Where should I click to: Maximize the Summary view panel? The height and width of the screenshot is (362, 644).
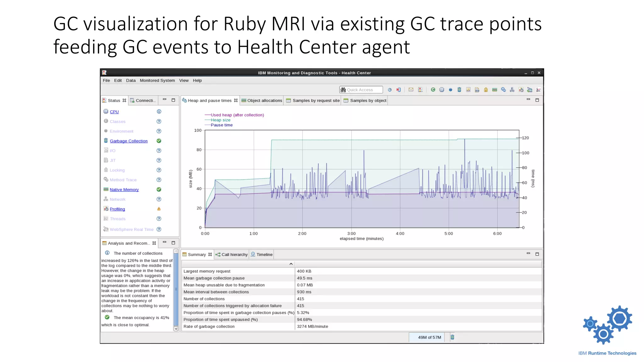tap(537, 254)
